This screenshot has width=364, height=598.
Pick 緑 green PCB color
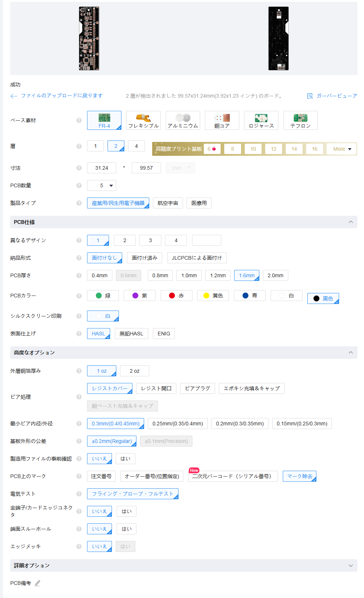coord(103,296)
